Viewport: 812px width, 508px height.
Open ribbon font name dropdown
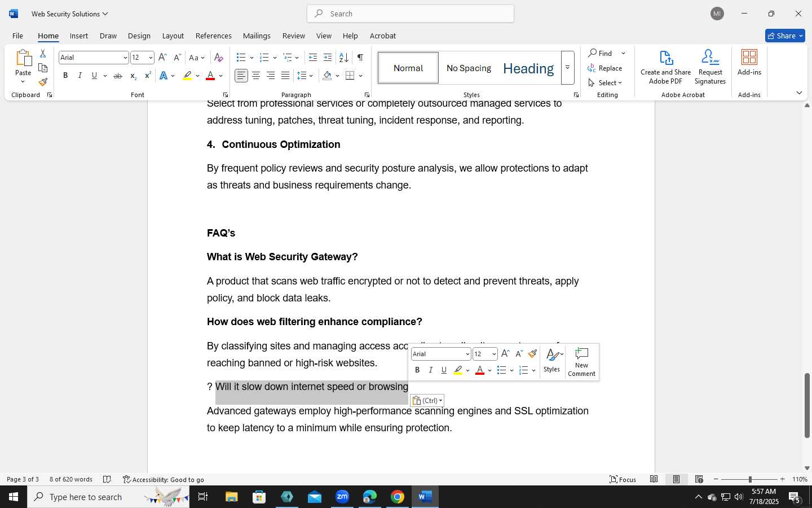[125, 58]
